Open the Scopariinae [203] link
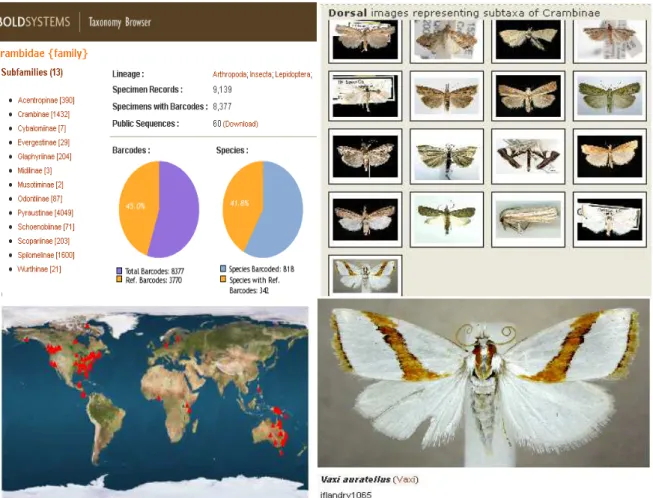 [43, 241]
